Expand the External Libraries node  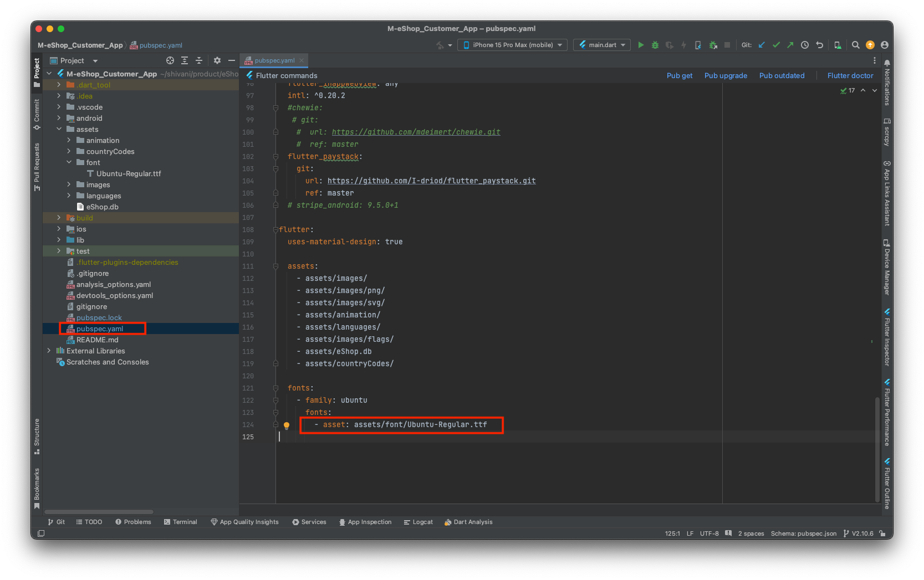(49, 351)
